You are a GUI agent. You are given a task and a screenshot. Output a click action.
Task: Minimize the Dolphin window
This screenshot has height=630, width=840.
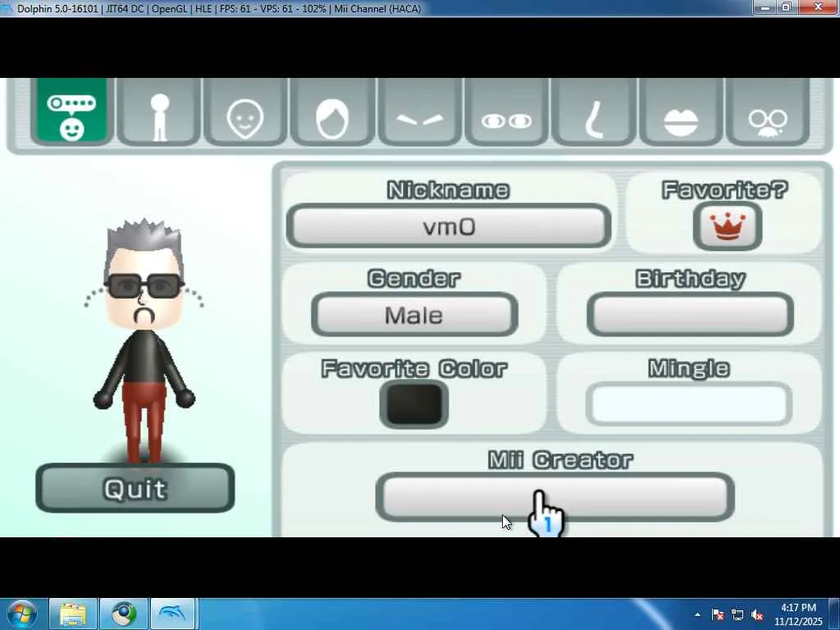click(765, 7)
